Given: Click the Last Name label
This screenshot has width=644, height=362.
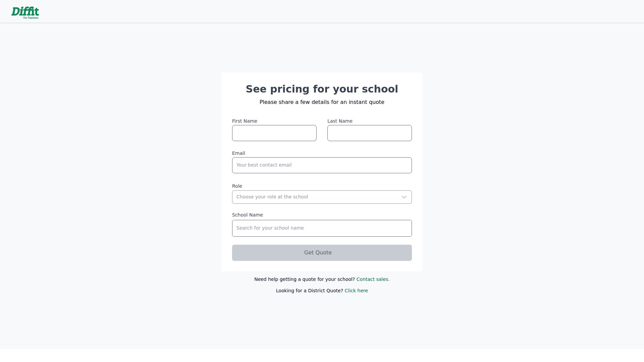Looking at the screenshot, I should pos(340,121).
